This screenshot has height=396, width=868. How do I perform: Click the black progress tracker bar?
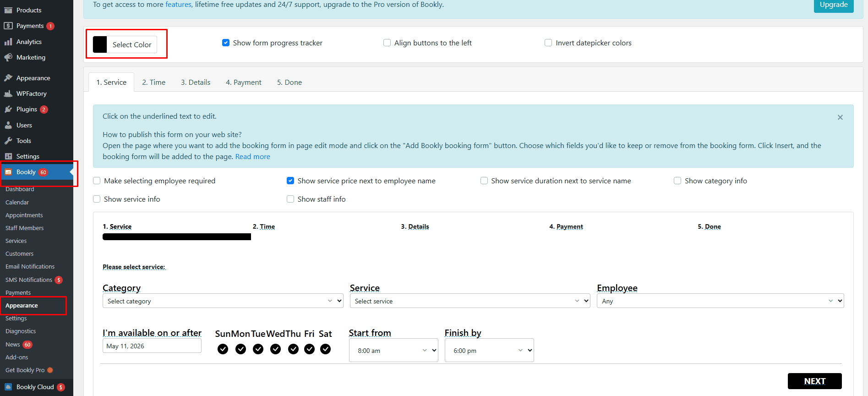pyautogui.click(x=177, y=237)
